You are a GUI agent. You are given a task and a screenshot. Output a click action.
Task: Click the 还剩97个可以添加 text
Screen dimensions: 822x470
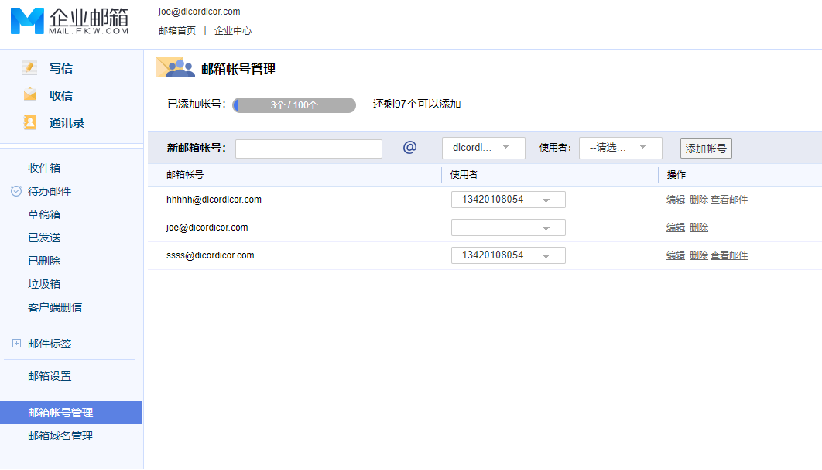(x=417, y=104)
